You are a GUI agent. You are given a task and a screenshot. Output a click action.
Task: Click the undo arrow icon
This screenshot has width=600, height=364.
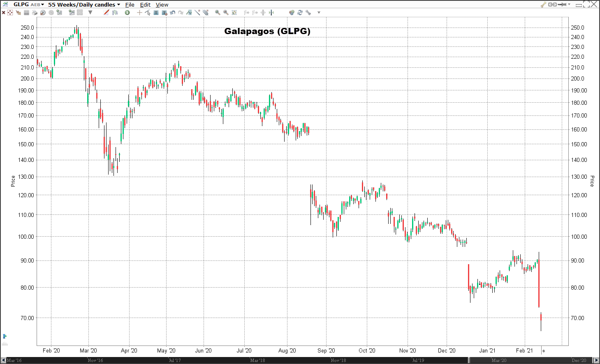click(x=172, y=12)
